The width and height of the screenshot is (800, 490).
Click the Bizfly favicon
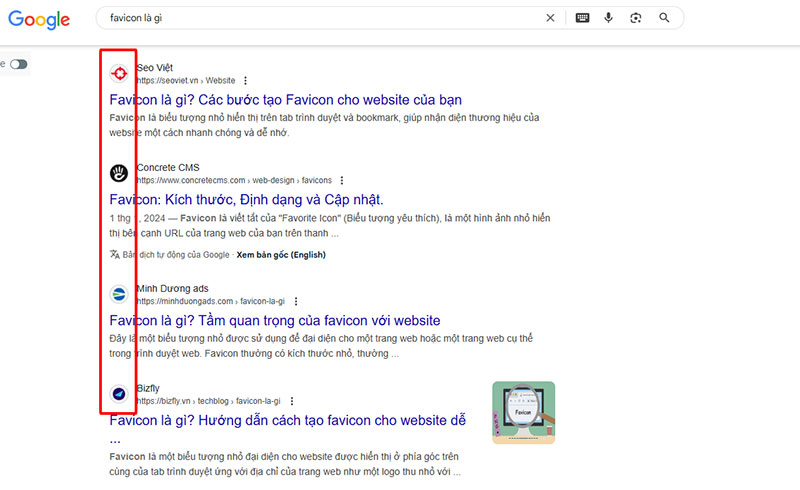click(x=119, y=394)
